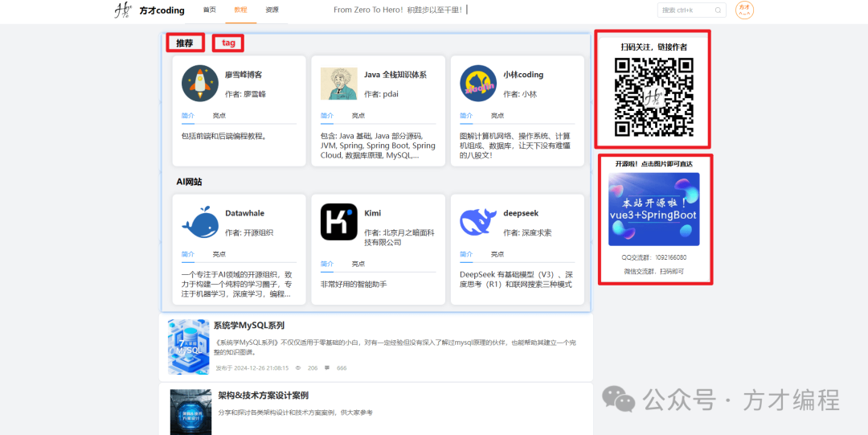The height and width of the screenshot is (435, 868).
Task: Select 简介 tab in 小林coding card
Action: click(x=466, y=116)
